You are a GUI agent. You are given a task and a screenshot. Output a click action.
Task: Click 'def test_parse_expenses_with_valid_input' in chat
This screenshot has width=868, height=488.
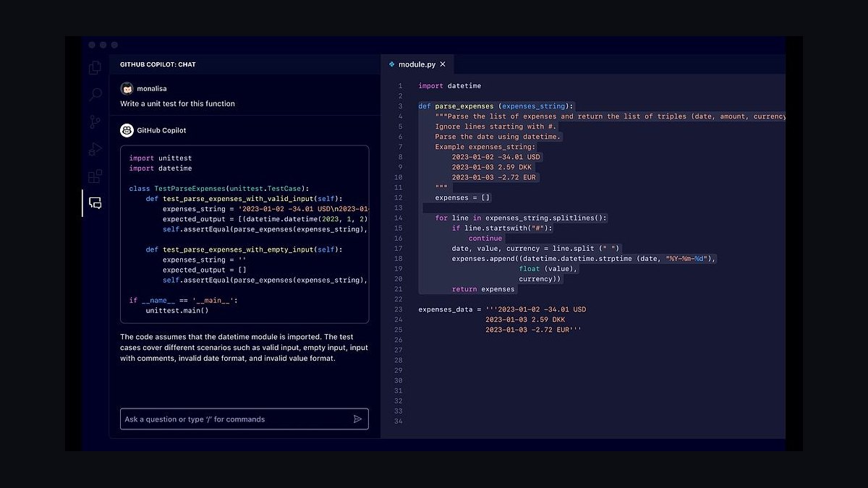click(x=244, y=199)
